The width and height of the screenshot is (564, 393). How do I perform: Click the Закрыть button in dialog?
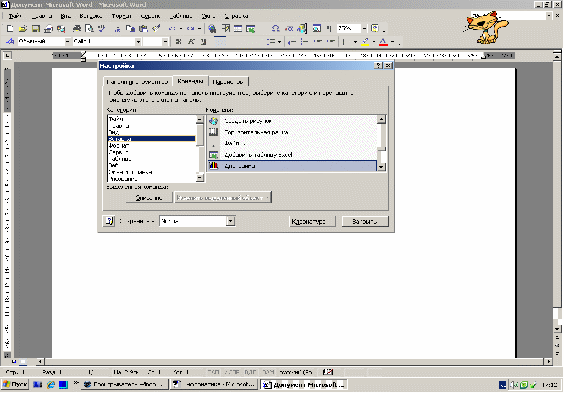click(365, 221)
